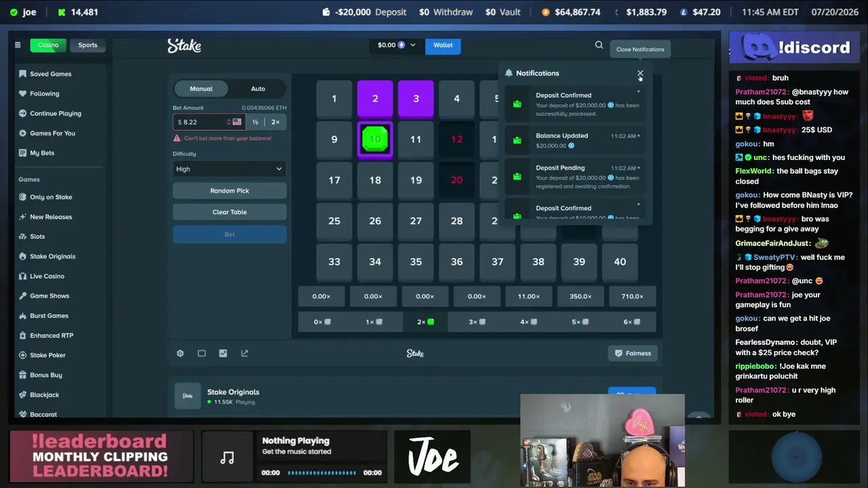The width and height of the screenshot is (868, 488).
Task: Toggle theatre mode icon below the game
Action: 201,353
